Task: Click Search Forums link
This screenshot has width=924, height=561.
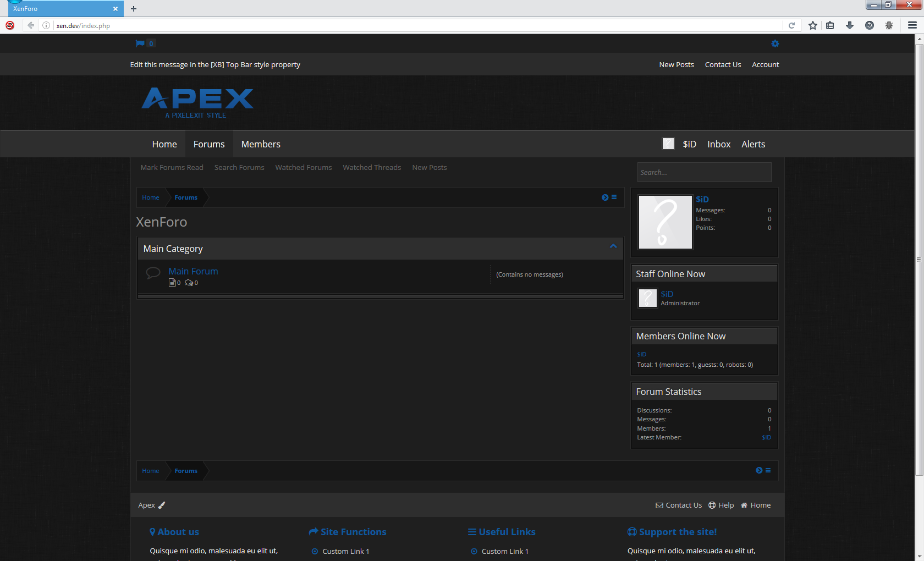Action: coord(239,167)
